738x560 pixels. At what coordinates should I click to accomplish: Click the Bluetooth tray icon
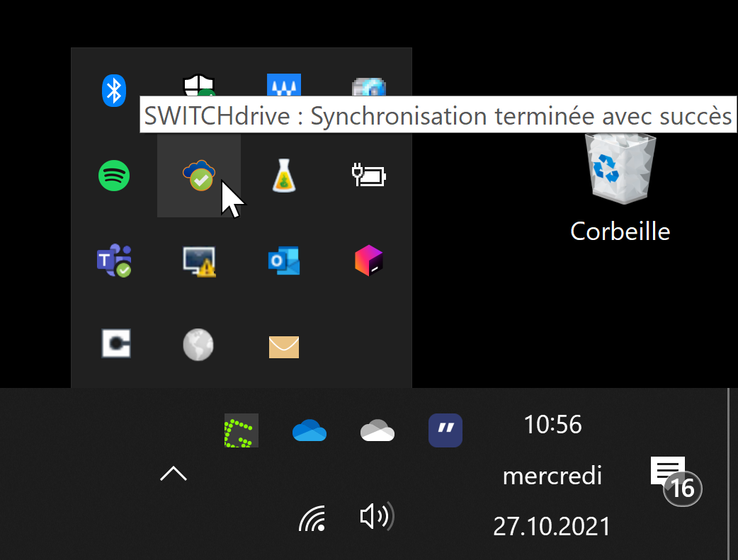113,90
